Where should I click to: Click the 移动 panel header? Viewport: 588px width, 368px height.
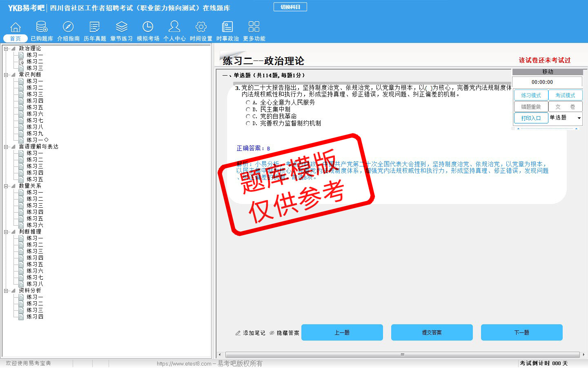tap(548, 72)
